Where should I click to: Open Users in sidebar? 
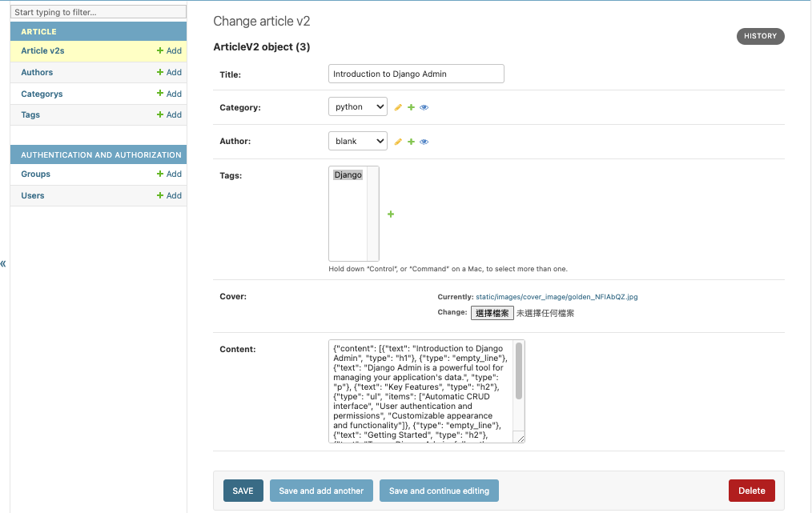click(x=33, y=195)
